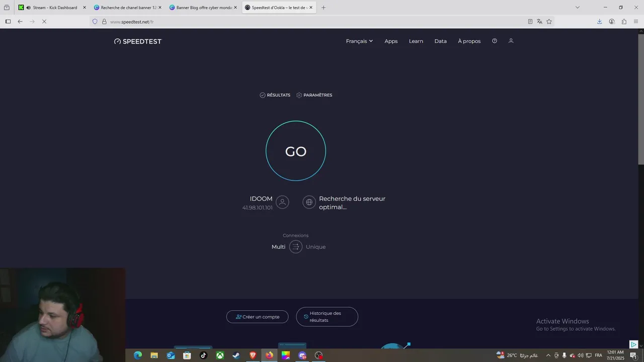Click the Créer un compte button

(257, 317)
